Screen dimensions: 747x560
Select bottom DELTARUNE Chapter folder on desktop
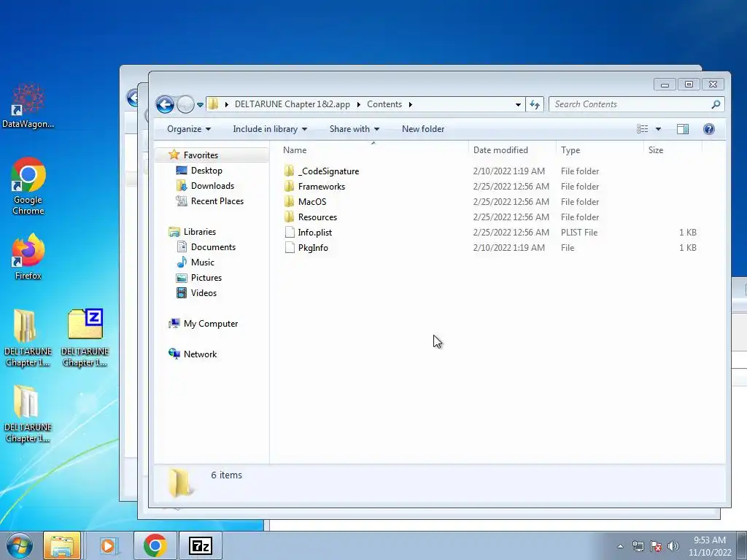point(28,413)
